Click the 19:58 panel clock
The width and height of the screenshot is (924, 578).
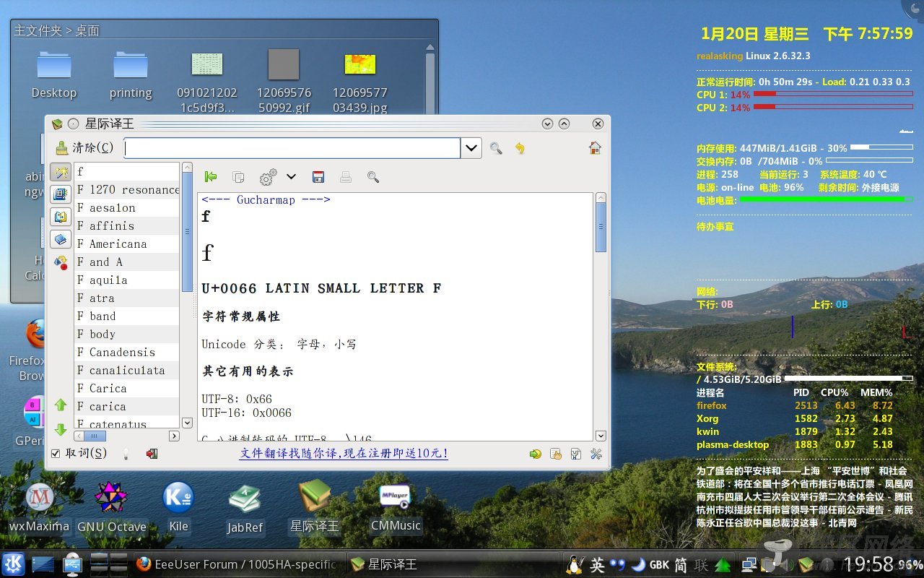(x=868, y=564)
